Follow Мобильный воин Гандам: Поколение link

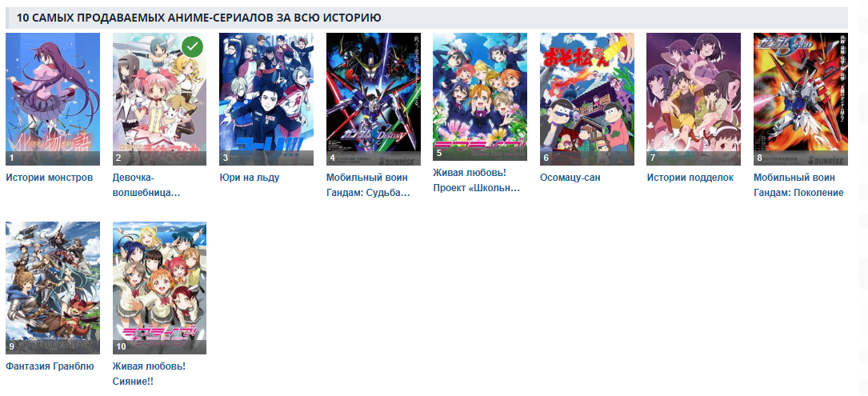pyautogui.click(x=799, y=186)
